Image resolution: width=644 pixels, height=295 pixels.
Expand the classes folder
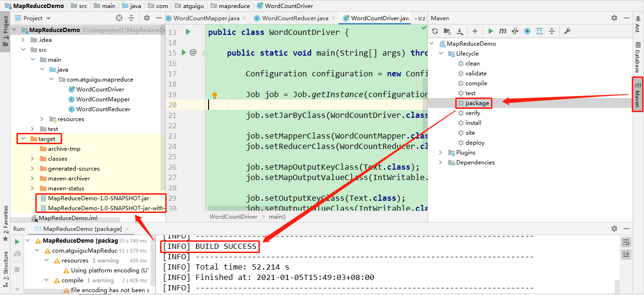pyautogui.click(x=32, y=159)
